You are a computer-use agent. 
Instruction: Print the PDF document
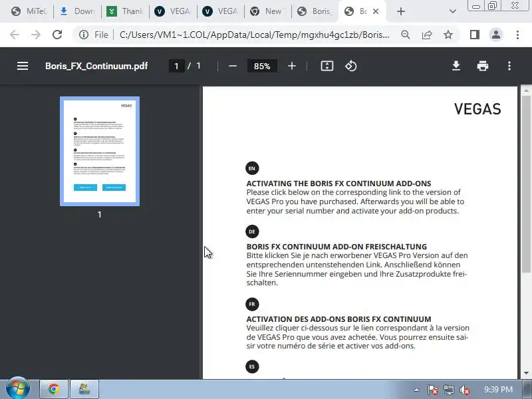click(x=483, y=66)
